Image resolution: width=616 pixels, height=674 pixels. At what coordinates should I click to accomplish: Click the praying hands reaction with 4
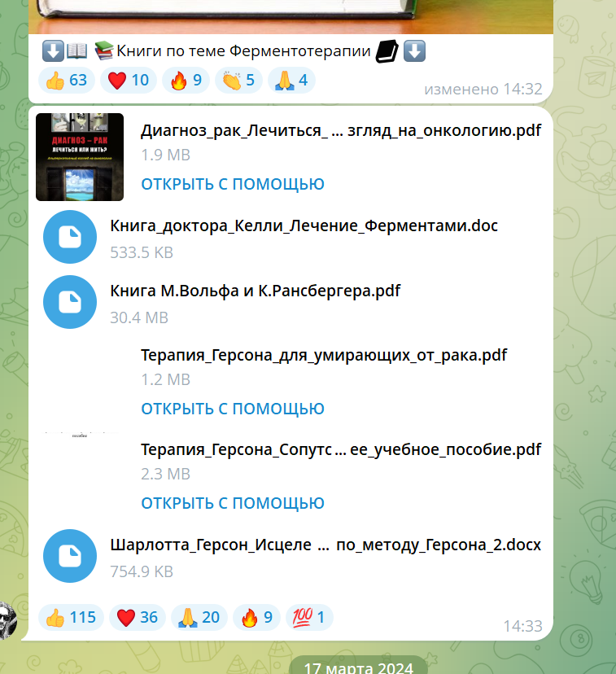click(291, 80)
